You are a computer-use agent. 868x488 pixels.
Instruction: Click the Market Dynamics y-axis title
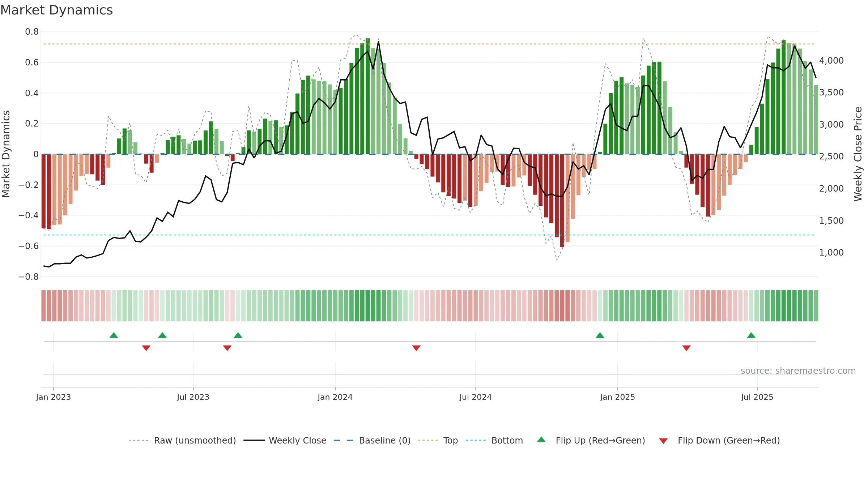point(6,154)
